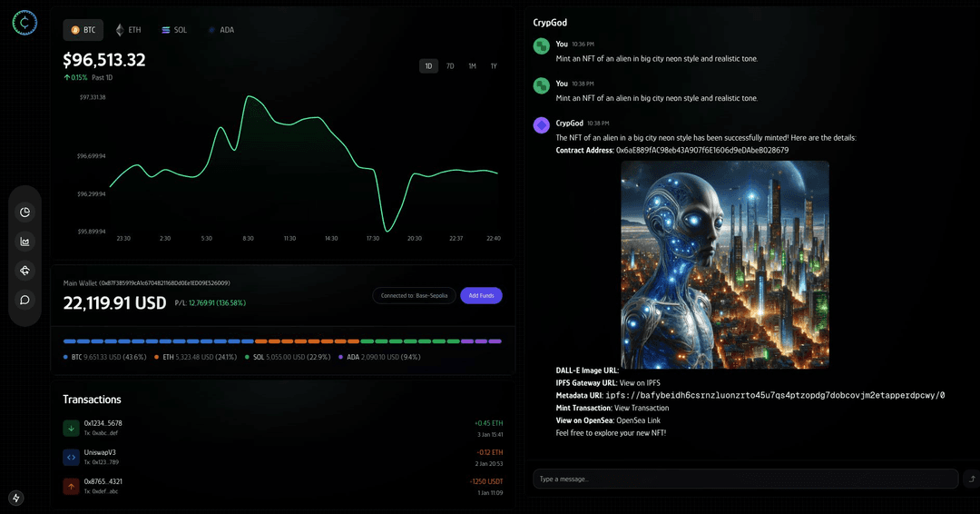Screen dimensions: 980x514
Task: Open the chat bubble sidebar icon
Action: pyautogui.click(x=24, y=300)
